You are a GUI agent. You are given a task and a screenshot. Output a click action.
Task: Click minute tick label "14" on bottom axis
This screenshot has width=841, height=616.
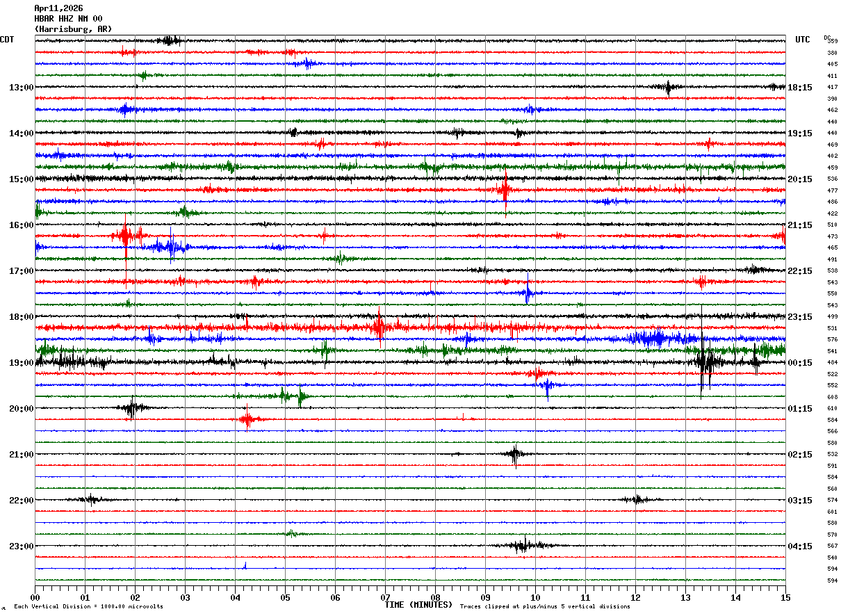[x=735, y=598]
